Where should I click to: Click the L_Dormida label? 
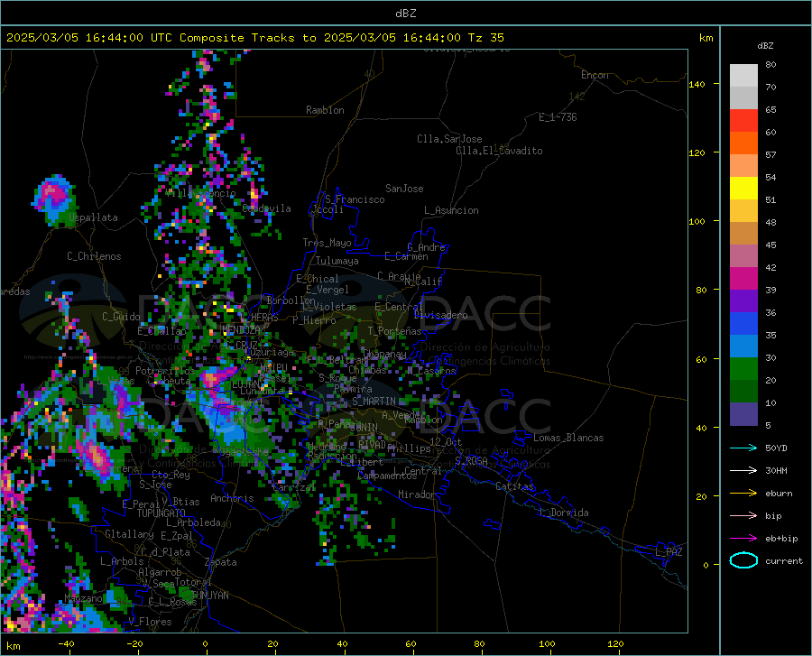pyautogui.click(x=563, y=513)
